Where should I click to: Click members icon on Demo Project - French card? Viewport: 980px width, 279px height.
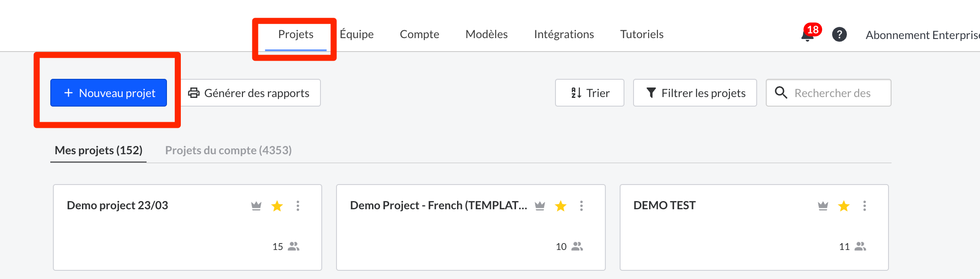tap(577, 247)
